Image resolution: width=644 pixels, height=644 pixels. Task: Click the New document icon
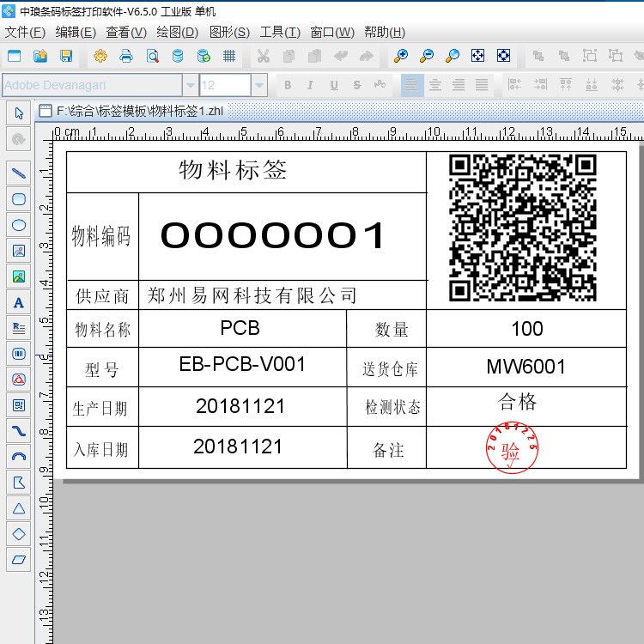tap(15, 56)
